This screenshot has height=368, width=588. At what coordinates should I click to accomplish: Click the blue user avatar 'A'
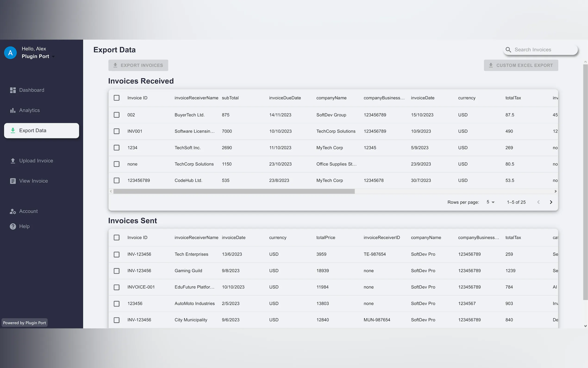pos(10,53)
